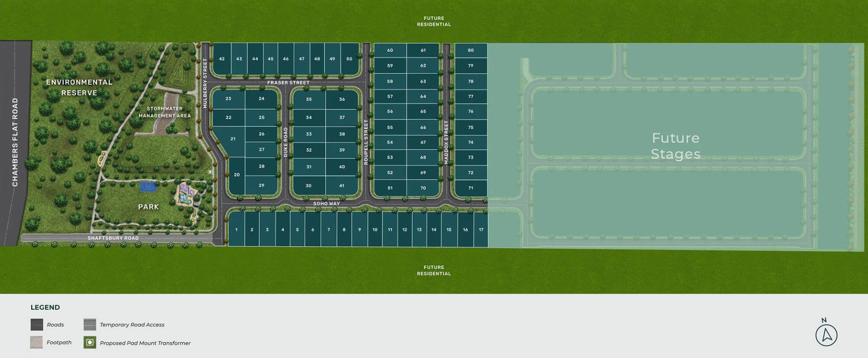The width and height of the screenshot is (868, 358).
Task: Click the Stormwater Management Area label
Action: click(164, 112)
